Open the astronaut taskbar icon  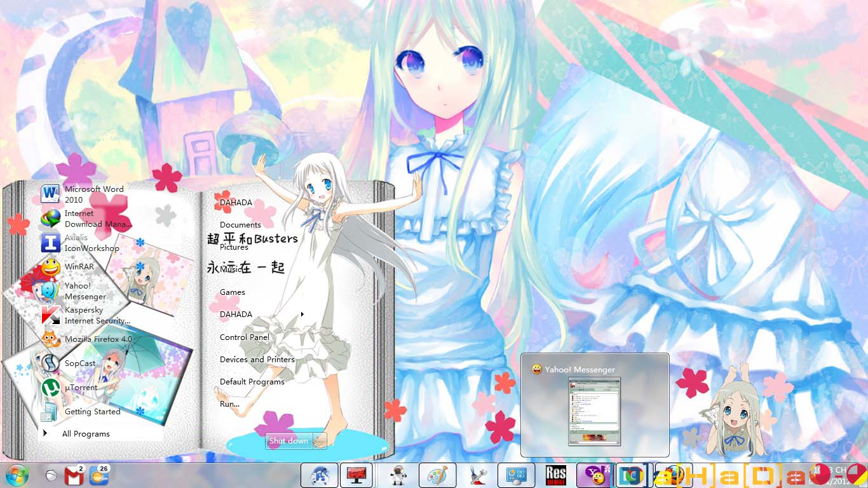click(x=398, y=475)
